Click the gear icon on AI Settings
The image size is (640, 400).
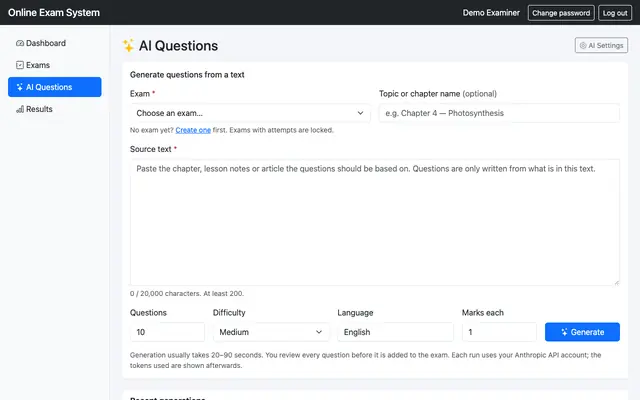click(583, 46)
